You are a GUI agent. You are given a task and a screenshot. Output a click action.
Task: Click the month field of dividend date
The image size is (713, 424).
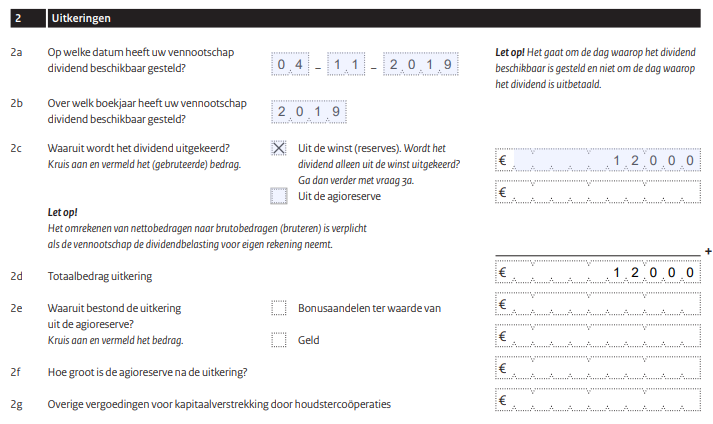click(346, 64)
